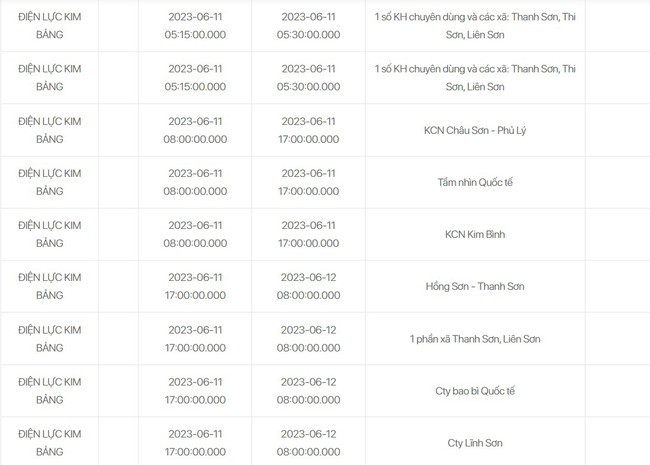Select end time in 1 phần xã Thanh Sơn row
Screen dimensions: 650x465
308,338
